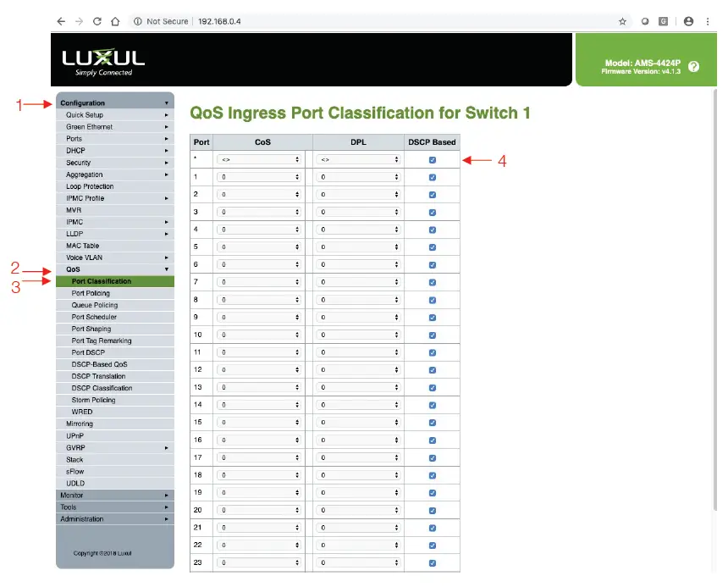Click the browser home icon
The width and height of the screenshot is (728, 587).
pos(115,21)
